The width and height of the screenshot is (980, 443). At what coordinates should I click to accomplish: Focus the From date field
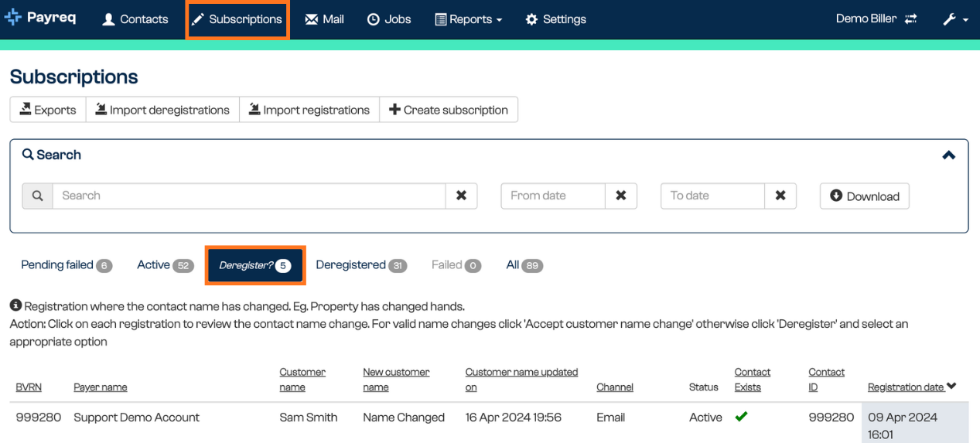553,196
